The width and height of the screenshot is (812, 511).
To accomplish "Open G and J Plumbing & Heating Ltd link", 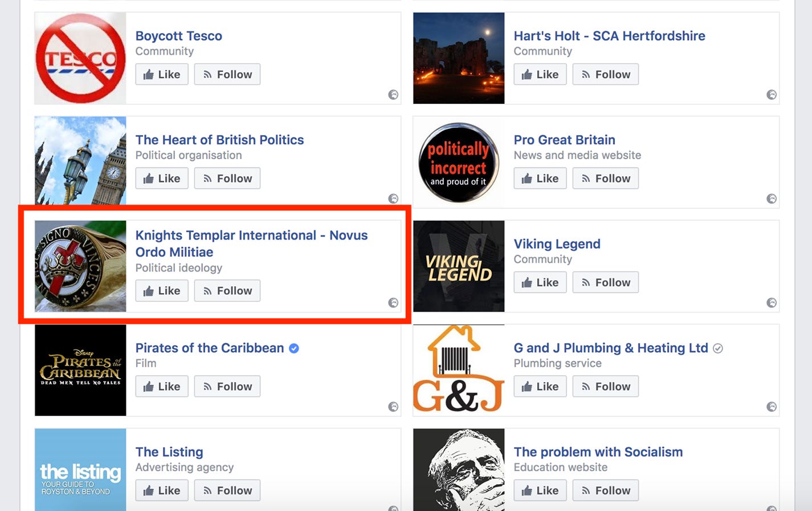I will 611,348.
